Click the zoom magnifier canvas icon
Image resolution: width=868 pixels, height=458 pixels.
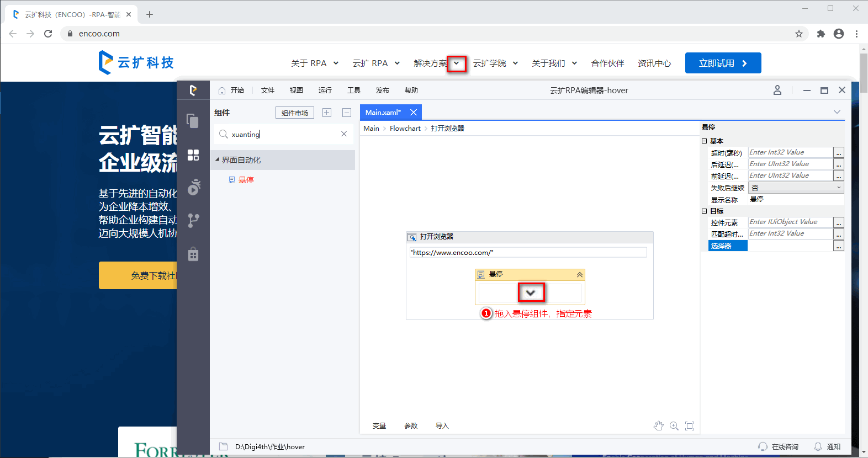click(x=674, y=425)
